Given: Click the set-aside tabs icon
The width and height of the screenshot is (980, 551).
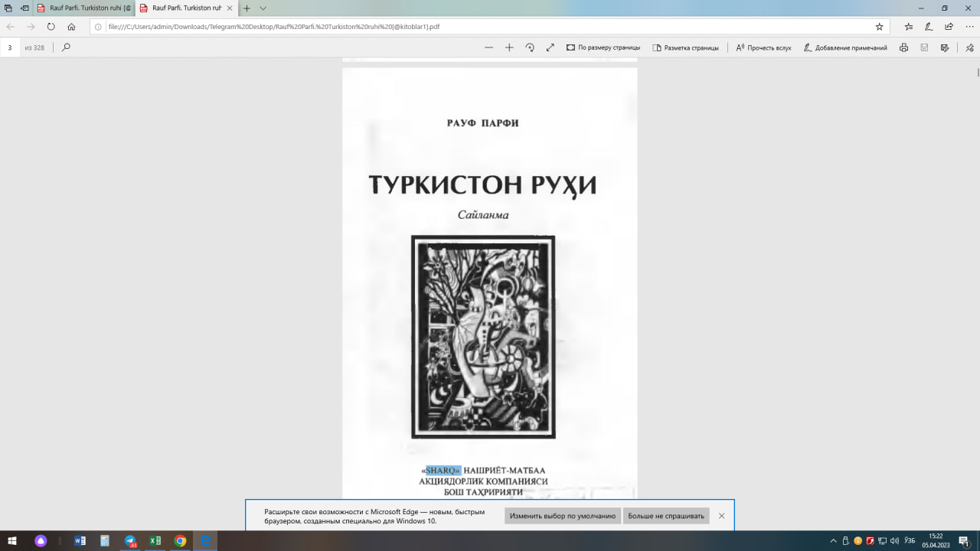Looking at the screenshot, I should click(x=24, y=8).
